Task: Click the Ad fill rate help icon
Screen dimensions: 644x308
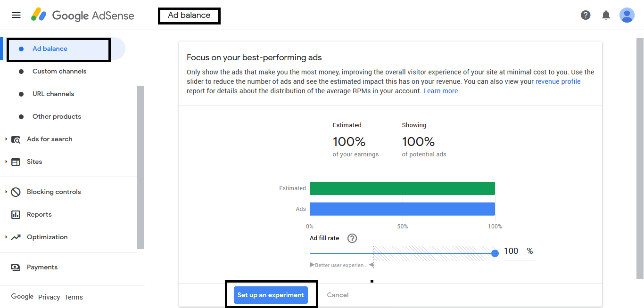Action: pyautogui.click(x=352, y=238)
